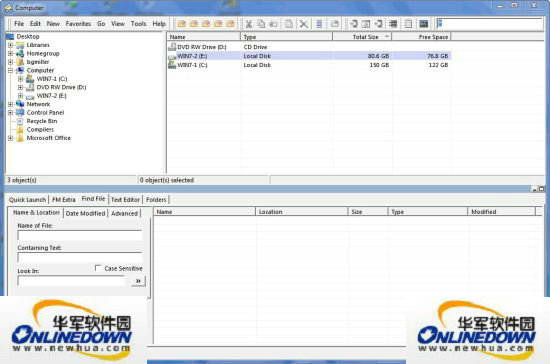Image resolution: width=550 pixels, height=364 pixels.
Task: Switch to the Text Editor tab
Action: tap(125, 200)
